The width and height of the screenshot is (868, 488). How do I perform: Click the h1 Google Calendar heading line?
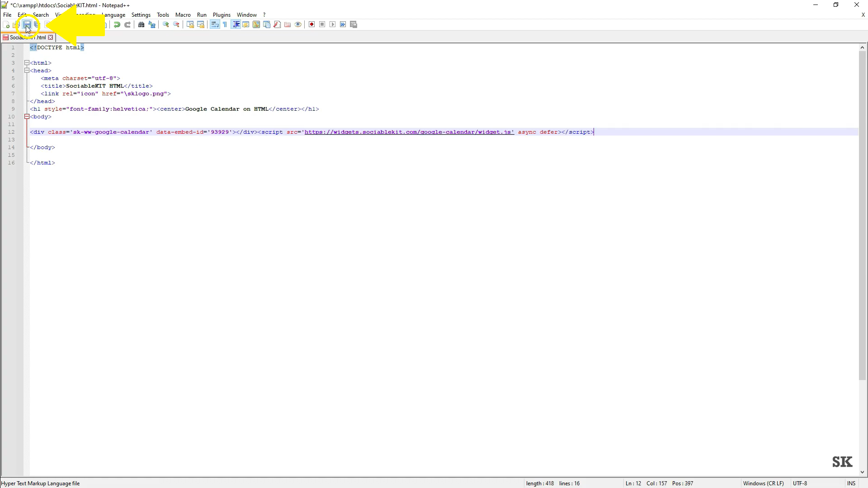tap(175, 109)
